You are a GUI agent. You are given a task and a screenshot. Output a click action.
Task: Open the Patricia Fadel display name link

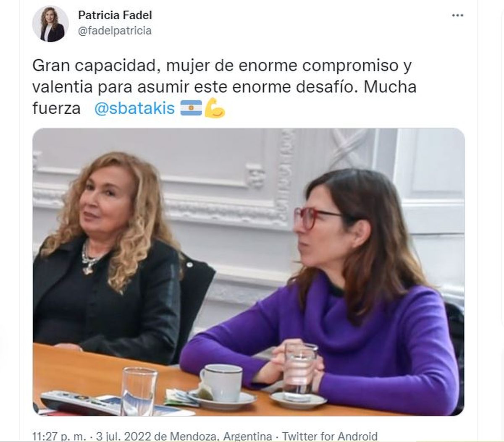point(115,15)
